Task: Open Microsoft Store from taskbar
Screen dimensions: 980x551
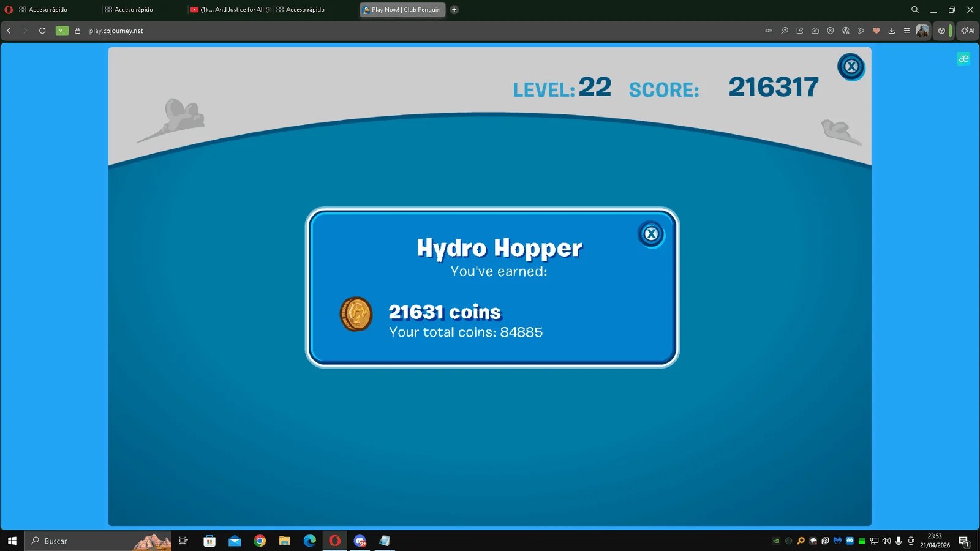Action: click(209, 541)
